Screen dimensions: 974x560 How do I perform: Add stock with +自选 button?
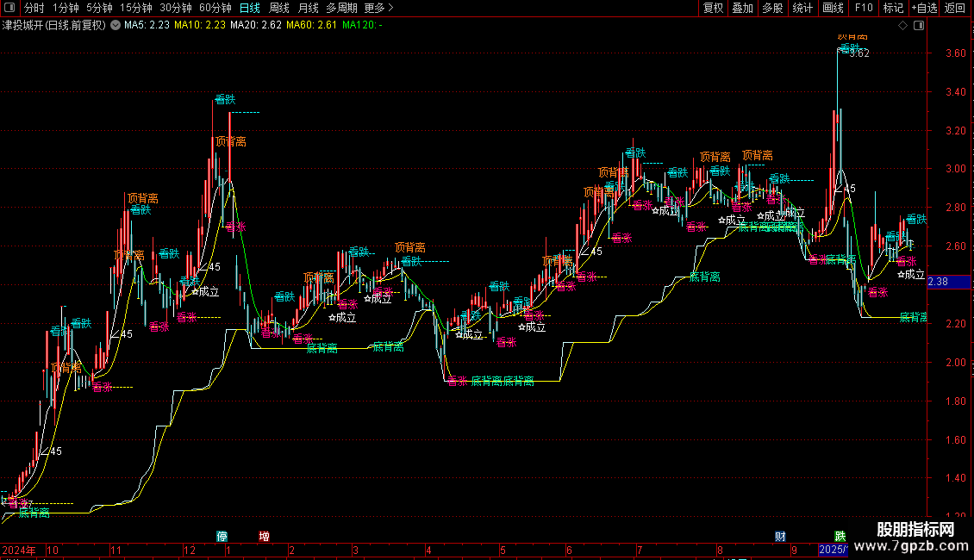924,8
